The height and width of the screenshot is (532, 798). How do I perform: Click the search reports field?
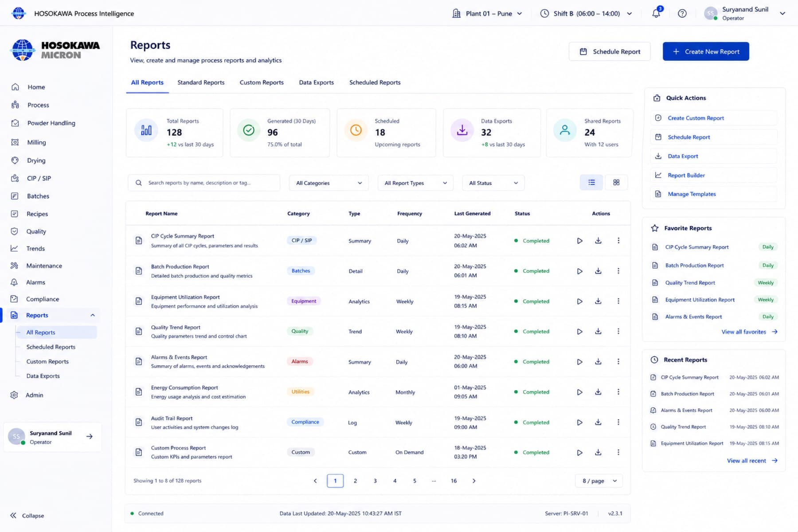204,183
